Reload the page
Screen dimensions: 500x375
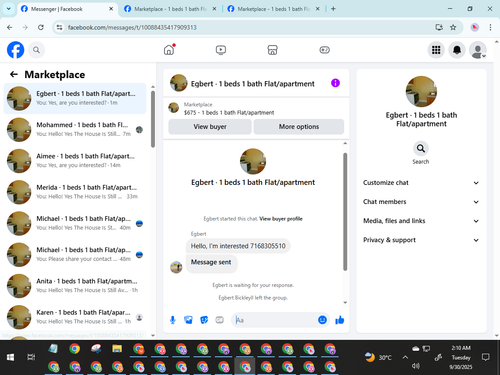41,27
